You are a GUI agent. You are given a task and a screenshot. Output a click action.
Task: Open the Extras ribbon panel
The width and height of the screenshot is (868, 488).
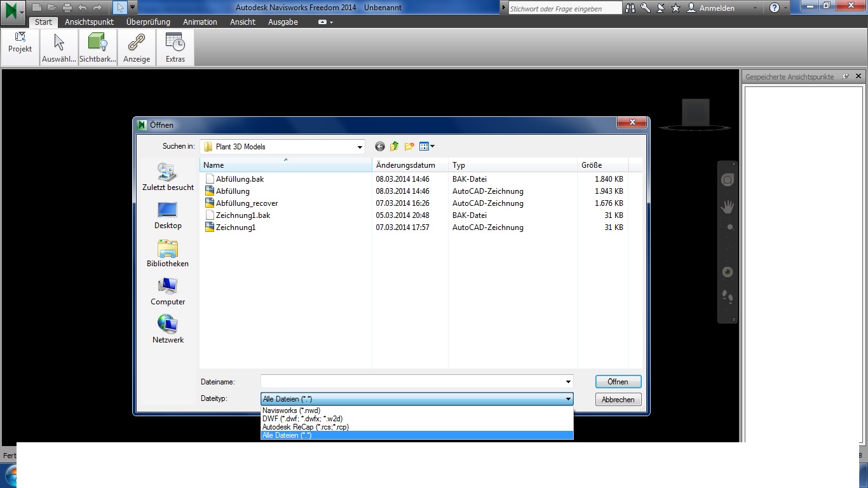(175, 47)
